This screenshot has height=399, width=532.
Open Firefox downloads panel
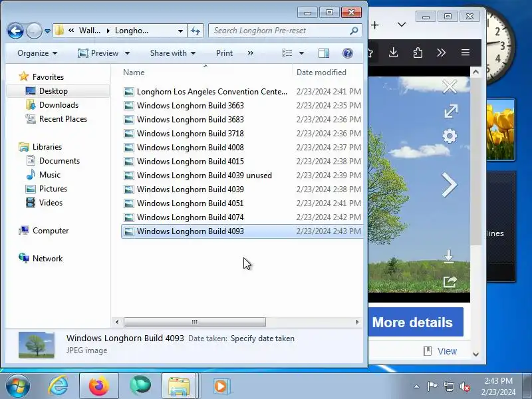click(x=393, y=53)
